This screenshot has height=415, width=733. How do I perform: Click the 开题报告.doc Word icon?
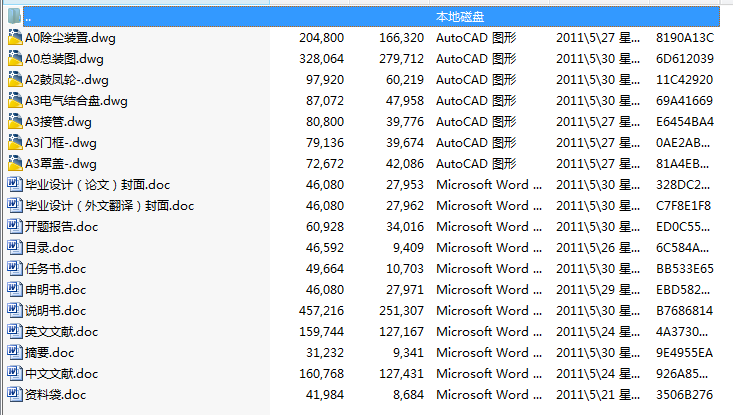pos(14,227)
